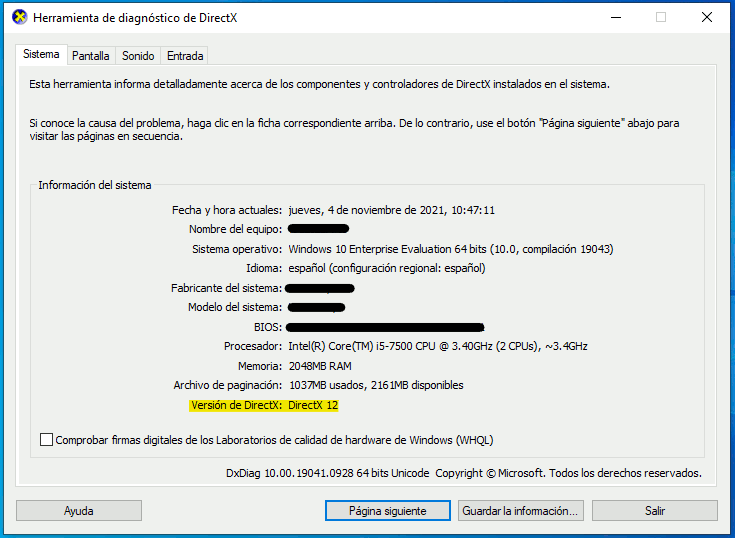The width and height of the screenshot is (735, 538).
Task: Click the paragraph starting 'Si conoce la causa'
Action: 354,130
